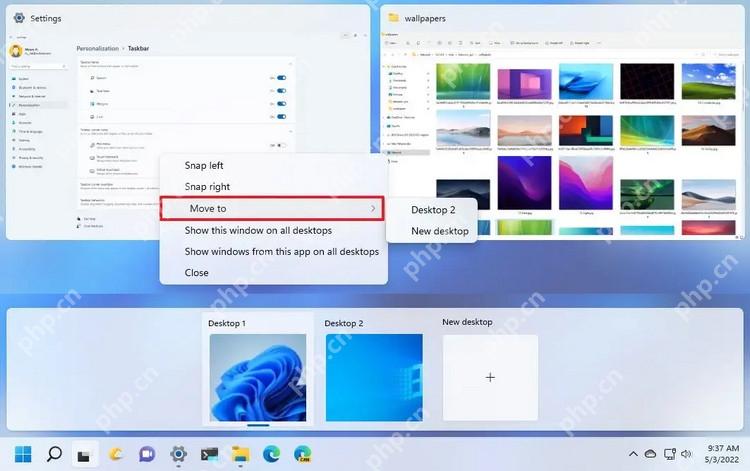
Task: Toggle the Search switch in Settings window
Action: [x=281, y=77]
